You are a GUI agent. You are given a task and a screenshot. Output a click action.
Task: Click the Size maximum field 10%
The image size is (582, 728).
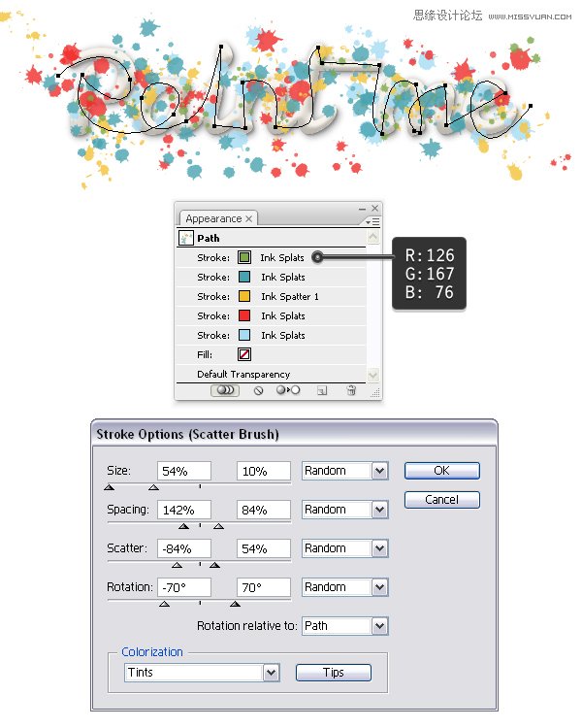(264, 471)
